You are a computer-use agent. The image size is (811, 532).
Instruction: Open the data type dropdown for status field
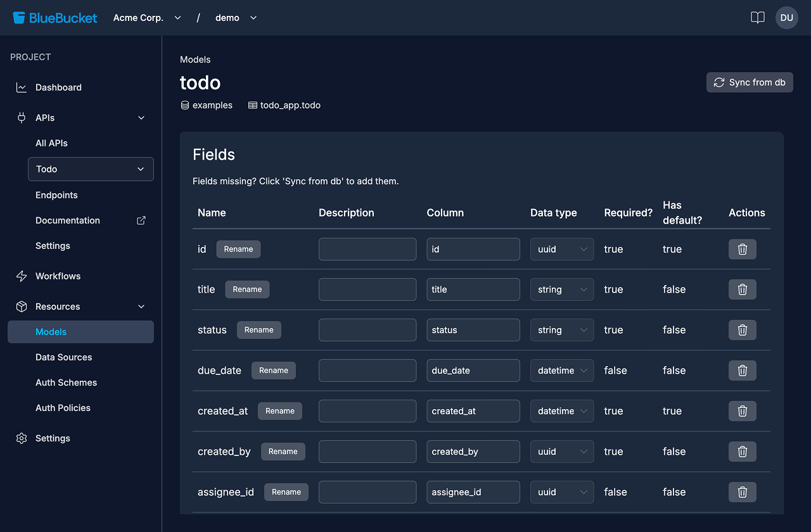pos(561,330)
